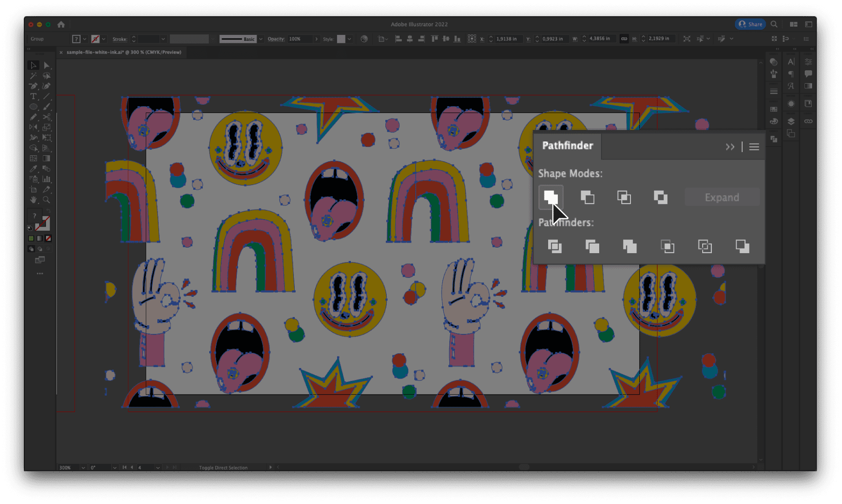The width and height of the screenshot is (842, 504).
Task: Open the artboard navigation dropdown
Action: 158,468
